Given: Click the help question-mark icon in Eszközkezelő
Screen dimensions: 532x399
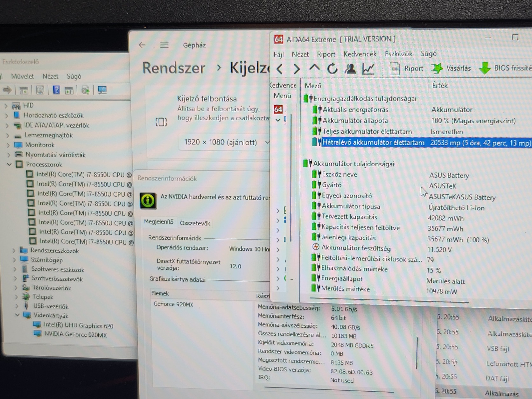Looking at the screenshot, I should point(56,90).
